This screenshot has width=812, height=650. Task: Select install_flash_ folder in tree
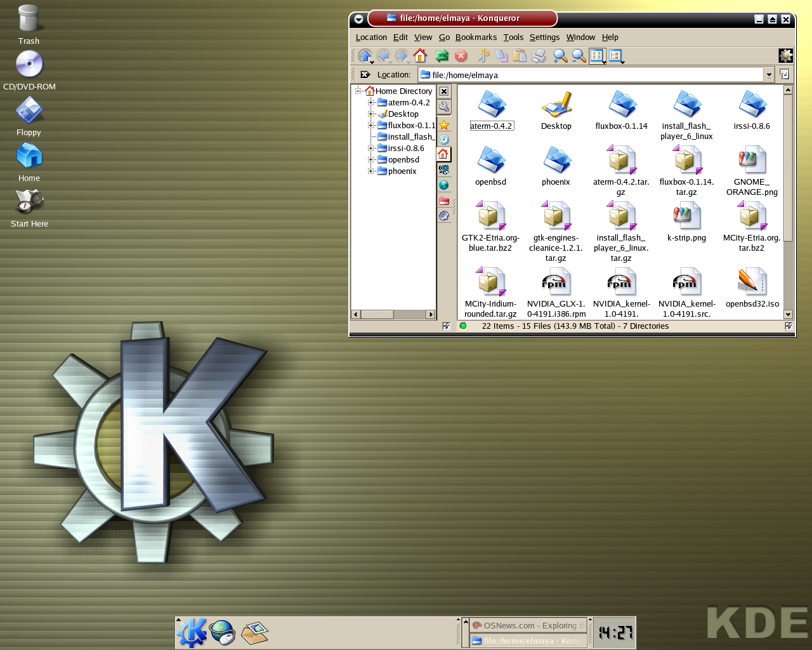(407, 136)
